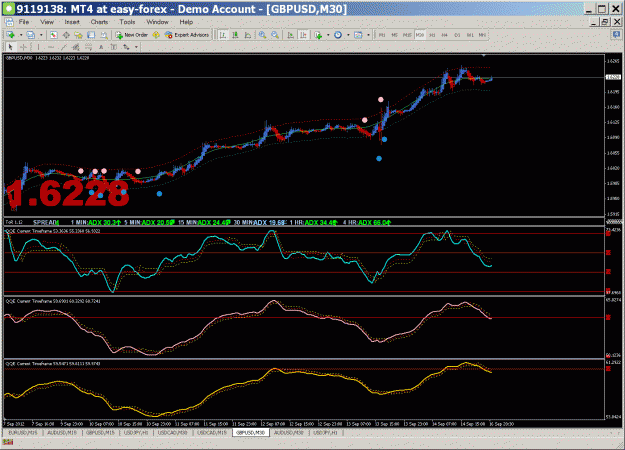This screenshot has width=625, height=450.
Task: Switch chart to Bar Chart mode
Action: coord(223,35)
